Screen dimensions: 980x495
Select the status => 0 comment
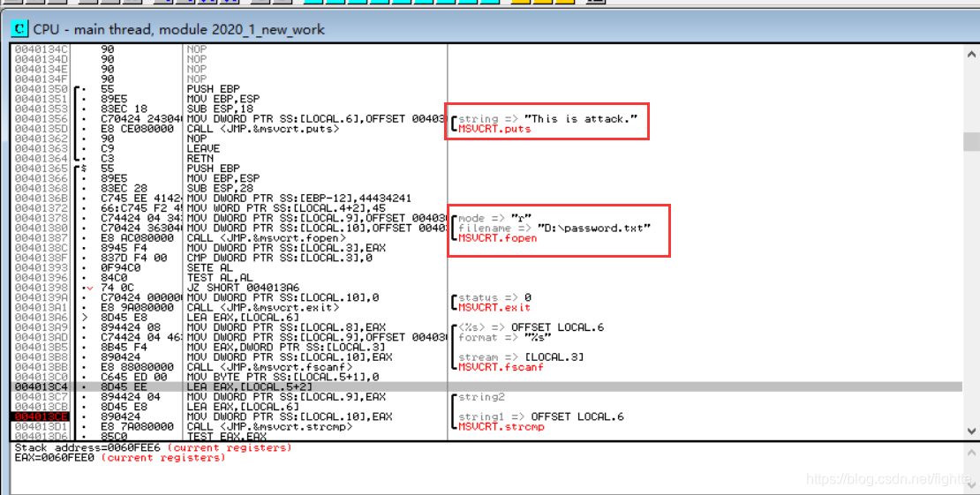tap(494, 297)
